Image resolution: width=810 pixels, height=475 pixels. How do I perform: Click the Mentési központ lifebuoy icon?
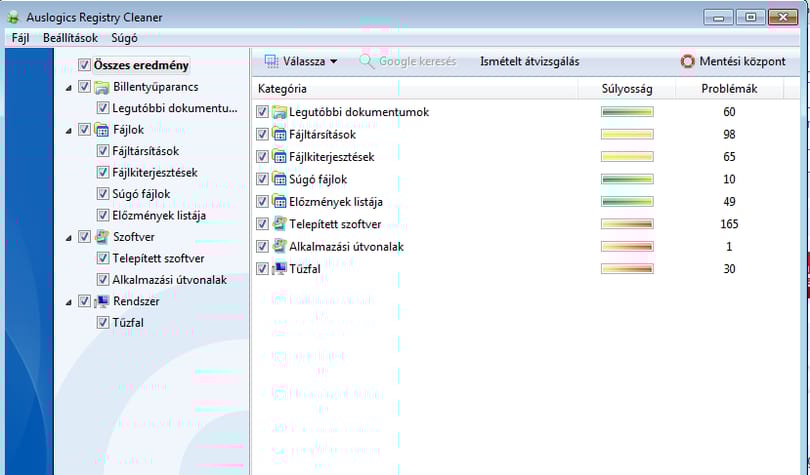pyautogui.click(x=687, y=61)
